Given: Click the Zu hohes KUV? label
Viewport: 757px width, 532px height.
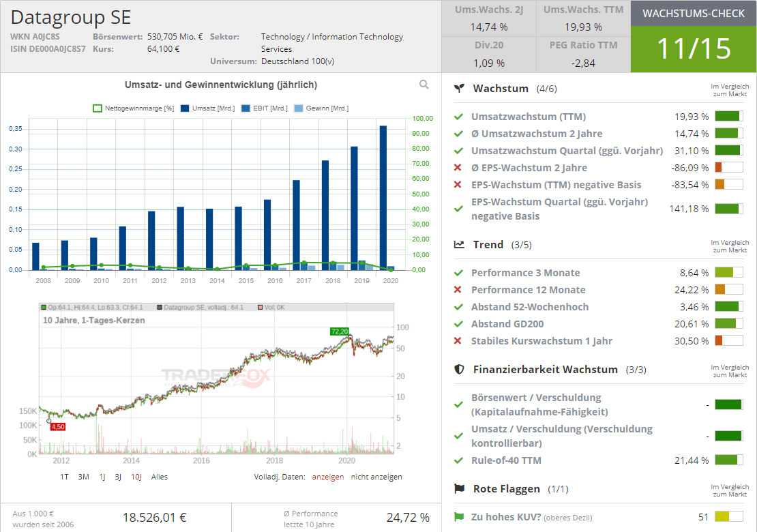Looking at the screenshot, I should pyautogui.click(x=506, y=517).
